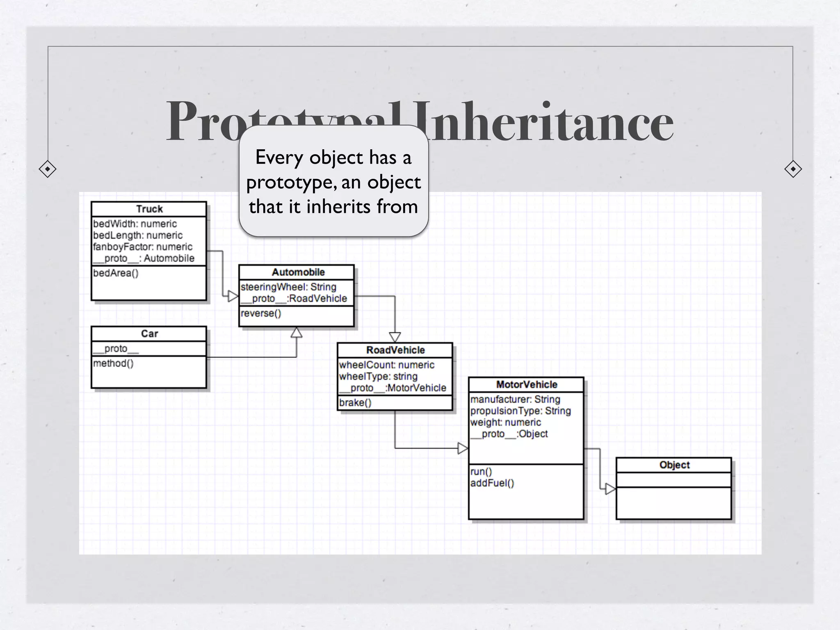840x630 pixels.
Task: Click the MotorVehicle class title
Action: click(x=527, y=385)
